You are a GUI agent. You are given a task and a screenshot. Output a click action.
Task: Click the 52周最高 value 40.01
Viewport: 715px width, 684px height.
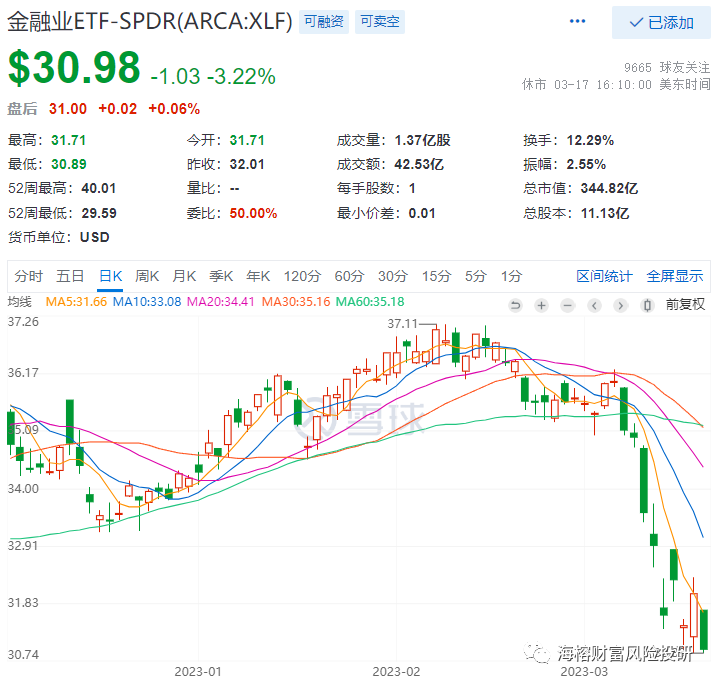[98, 188]
